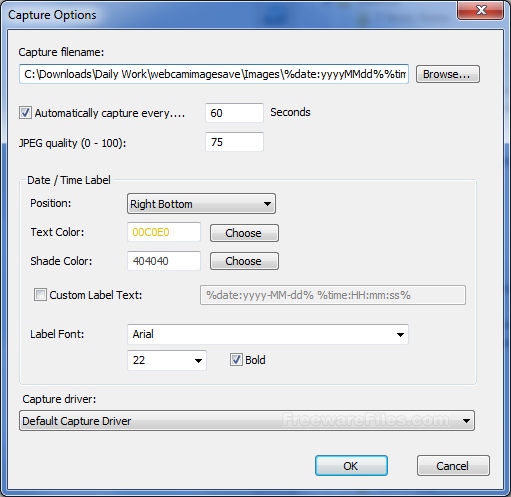Expand the Label Font dropdown showing Arial
The width and height of the screenshot is (511, 497).
[x=268, y=334]
